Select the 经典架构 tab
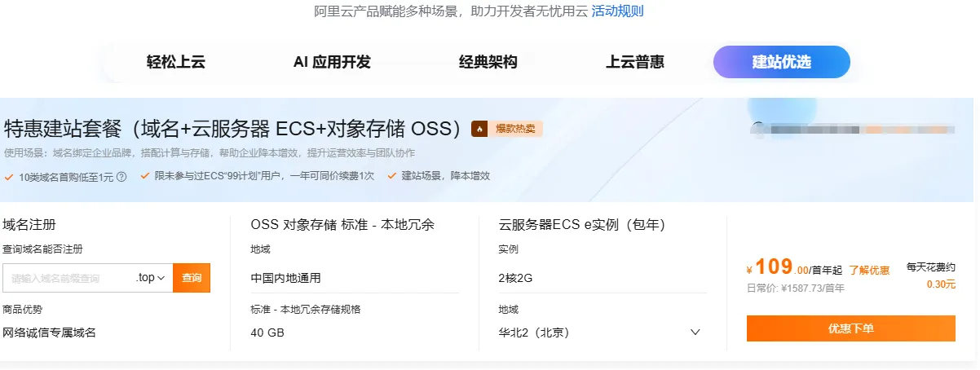980x370 pixels. pyautogui.click(x=488, y=62)
